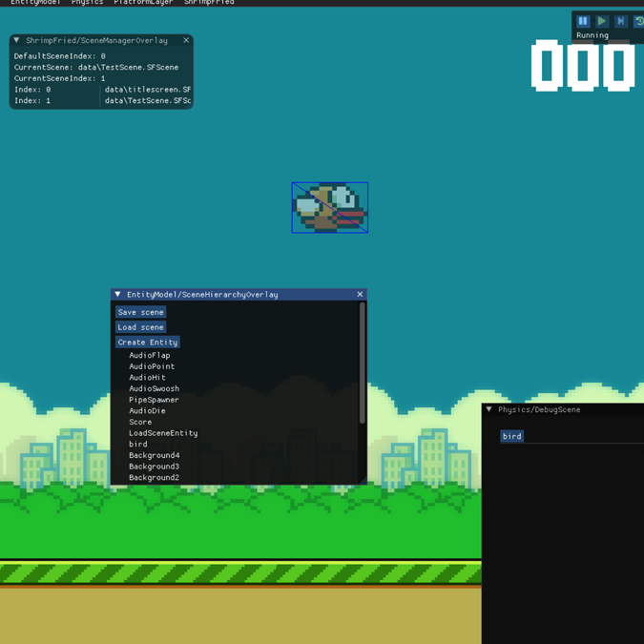
Task: Click the green reset icon in playback controls
Action: (638, 21)
